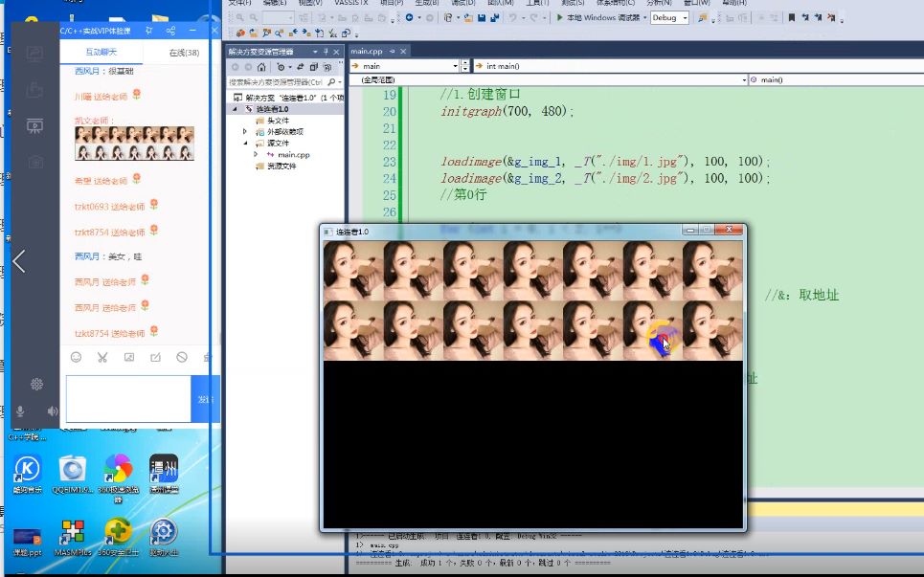
Task: Click the 发送 send button in the chat
Action: pos(205,399)
